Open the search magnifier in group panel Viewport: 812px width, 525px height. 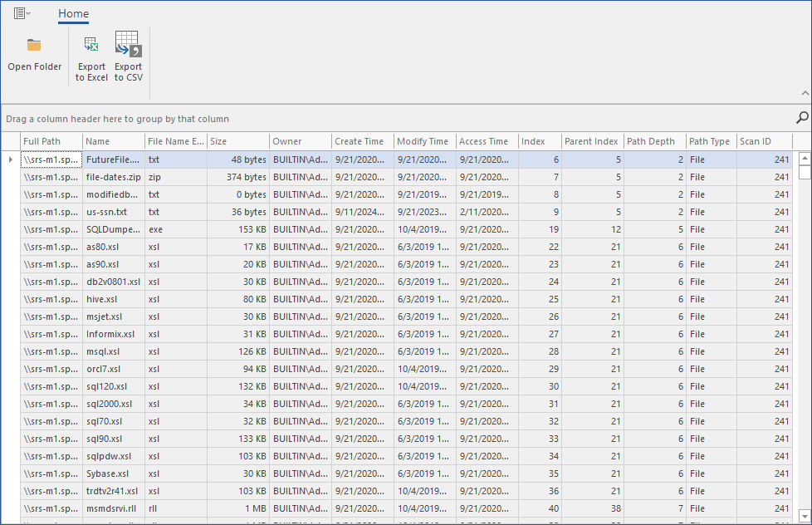coord(802,118)
